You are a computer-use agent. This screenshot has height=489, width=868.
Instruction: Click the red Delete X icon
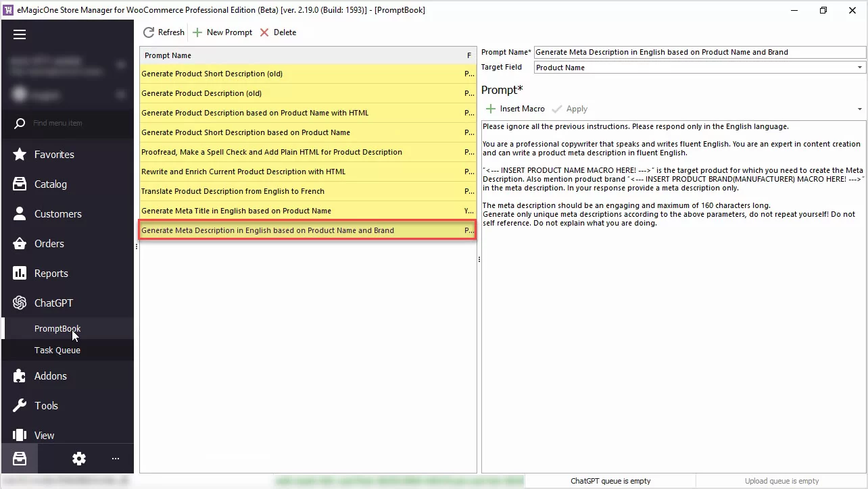click(x=264, y=32)
